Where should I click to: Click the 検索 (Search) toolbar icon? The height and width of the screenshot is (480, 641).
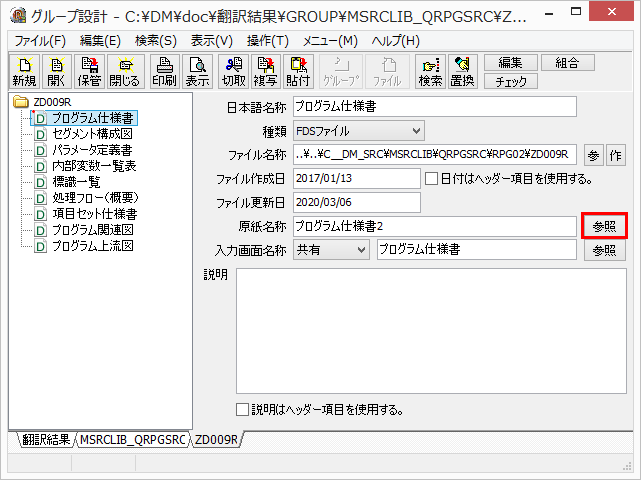click(x=430, y=72)
